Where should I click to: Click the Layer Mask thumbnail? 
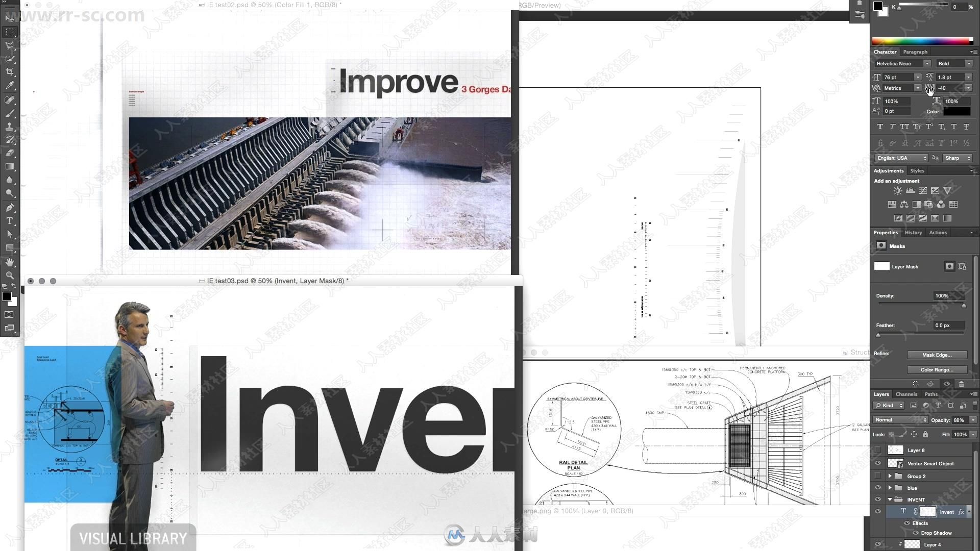881,266
